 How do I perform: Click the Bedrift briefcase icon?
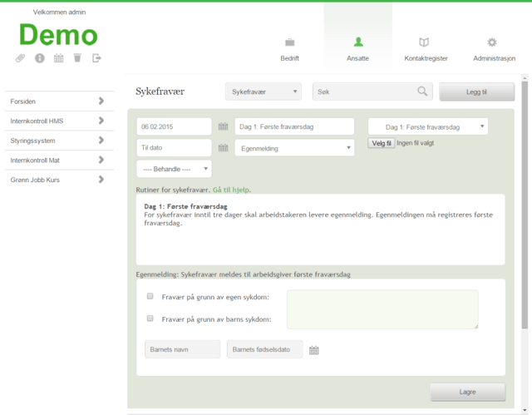[290, 42]
